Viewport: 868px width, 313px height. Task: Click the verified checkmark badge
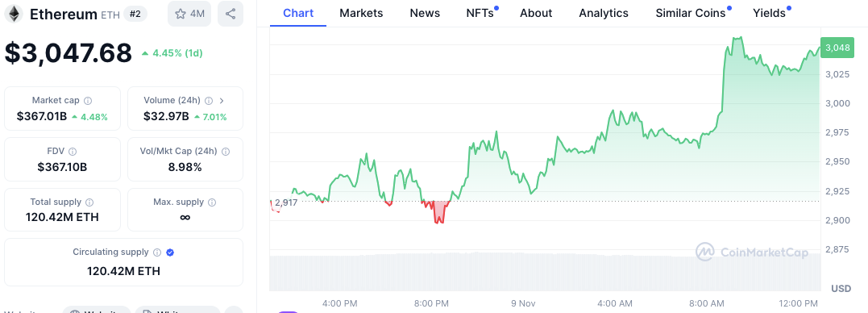click(171, 252)
